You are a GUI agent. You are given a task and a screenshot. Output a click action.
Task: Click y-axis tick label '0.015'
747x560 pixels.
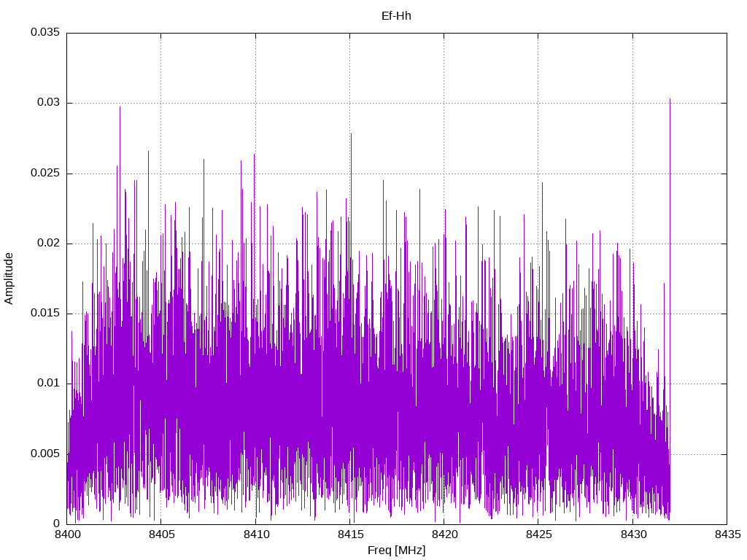[x=45, y=313]
